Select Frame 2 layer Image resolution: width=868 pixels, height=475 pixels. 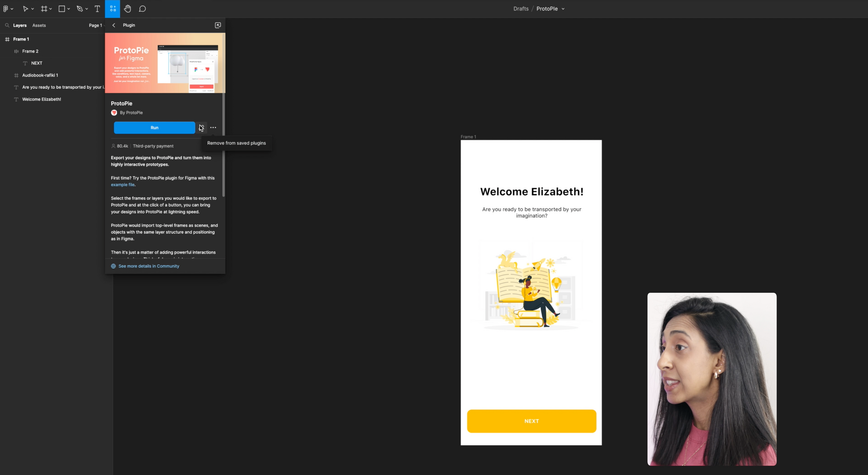pyautogui.click(x=30, y=51)
